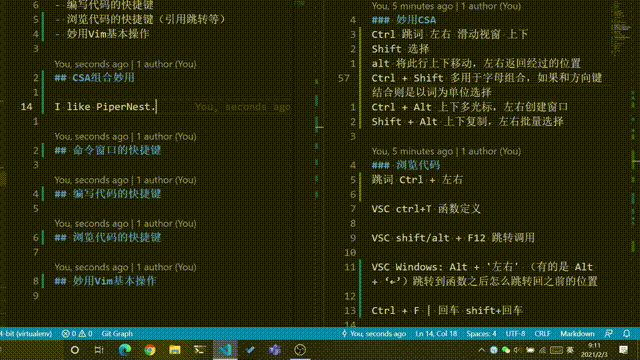Open Windows action center icon
The image size is (640, 360).
point(623,350)
